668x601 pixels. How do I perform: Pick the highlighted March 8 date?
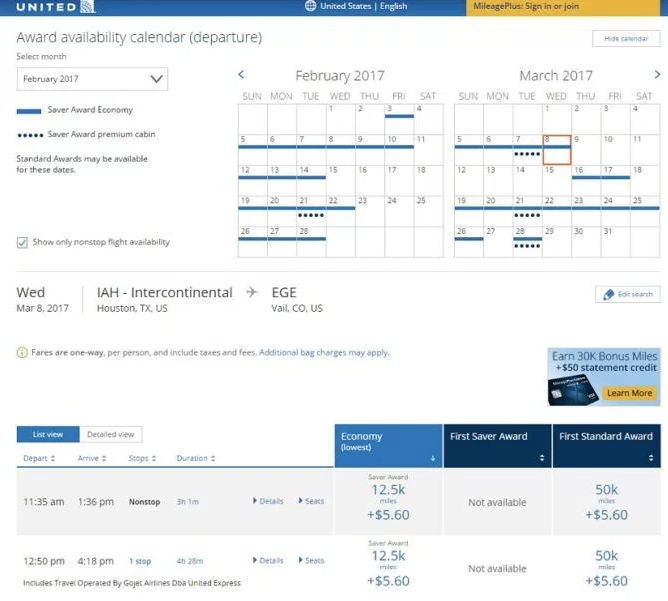pyautogui.click(x=557, y=150)
